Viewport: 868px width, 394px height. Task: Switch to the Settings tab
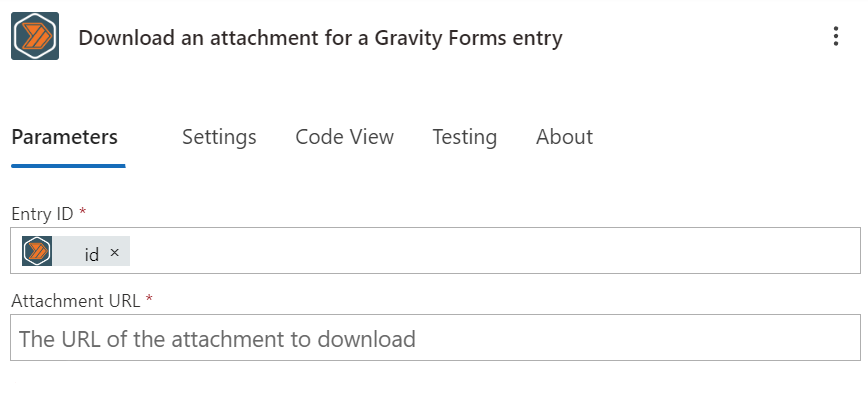click(219, 137)
